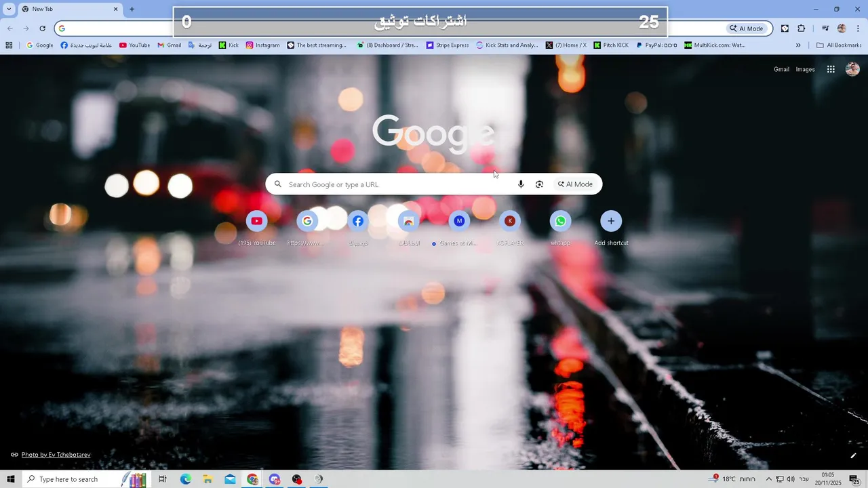
Task: Open the Photo by Ev Tchebotarev link
Action: click(56, 455)
